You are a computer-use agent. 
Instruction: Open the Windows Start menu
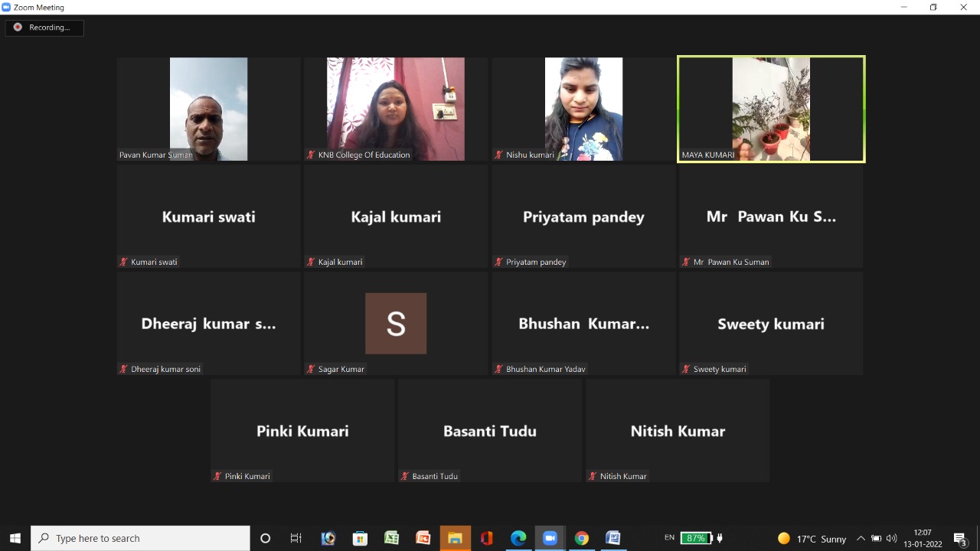[15, 538]
